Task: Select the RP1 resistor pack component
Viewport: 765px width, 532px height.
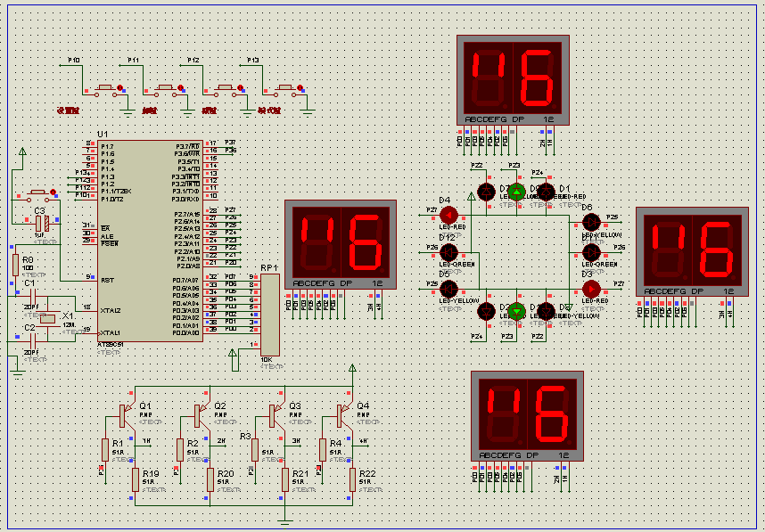Action: 270,315
